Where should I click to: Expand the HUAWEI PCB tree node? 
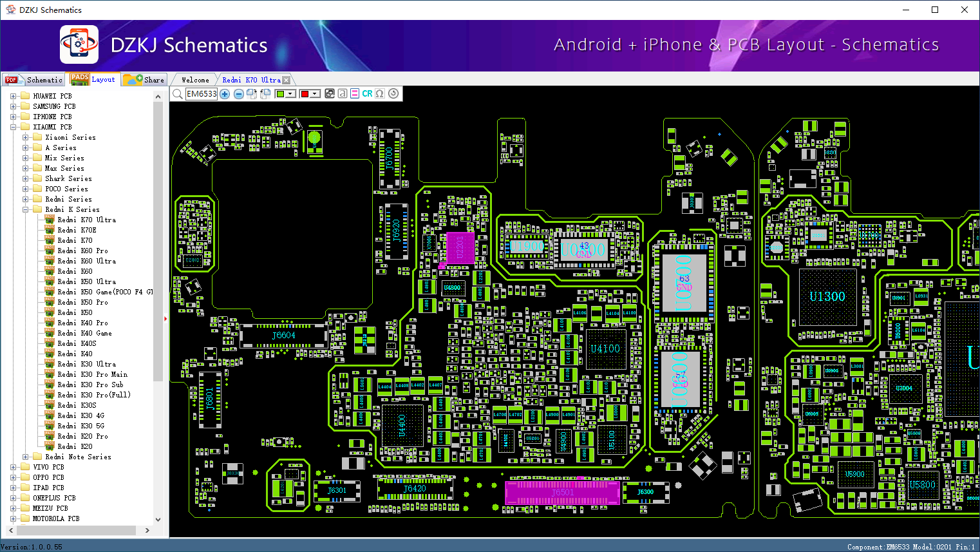pos(13,96)
